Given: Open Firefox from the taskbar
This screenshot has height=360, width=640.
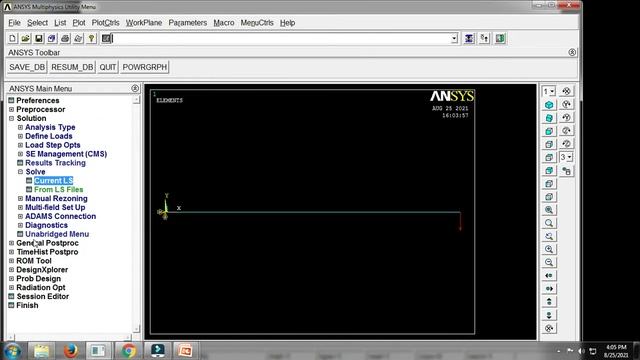Looking at the screenshot, I should point(71,351).
